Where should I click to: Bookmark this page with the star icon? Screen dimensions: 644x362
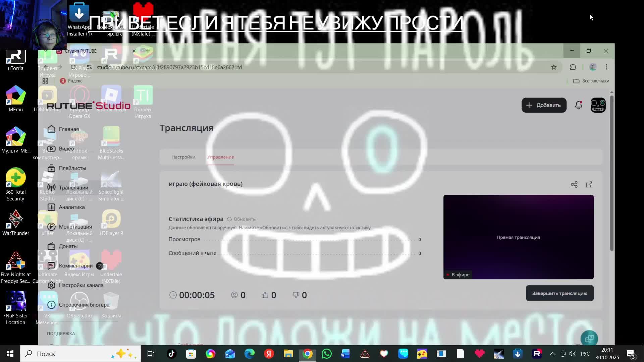[x=554, y=67]
